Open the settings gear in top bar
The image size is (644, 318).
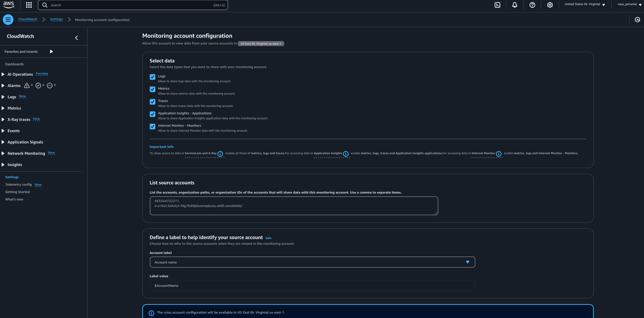[x=550, y=5]
